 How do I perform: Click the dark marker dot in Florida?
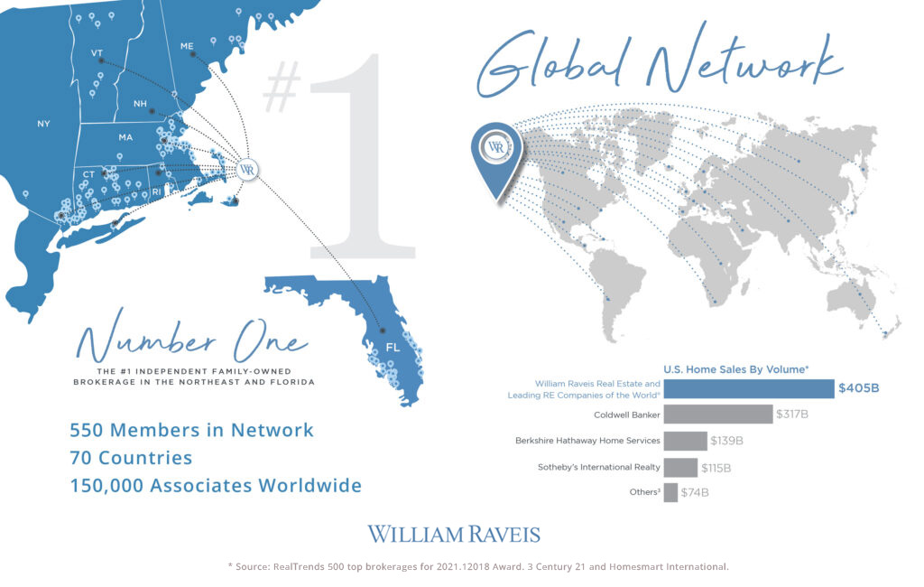382,331
